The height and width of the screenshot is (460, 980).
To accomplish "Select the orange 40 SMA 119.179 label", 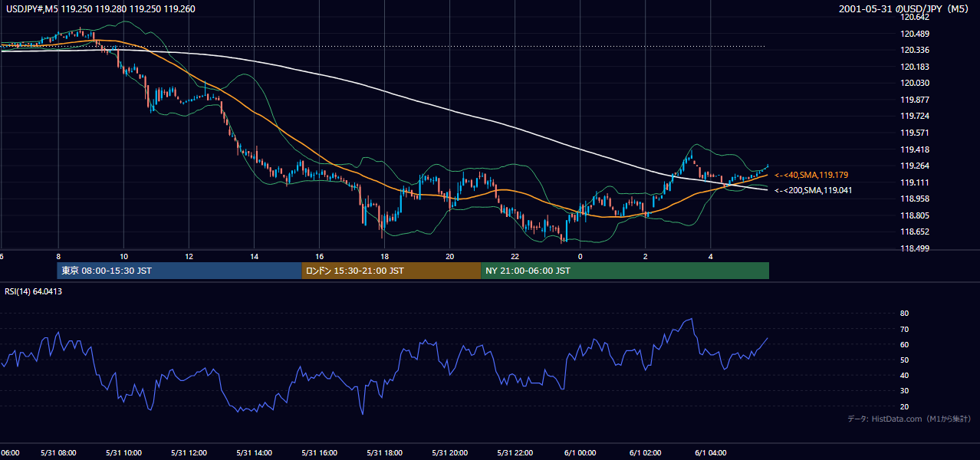I will (x=811, y=175).
